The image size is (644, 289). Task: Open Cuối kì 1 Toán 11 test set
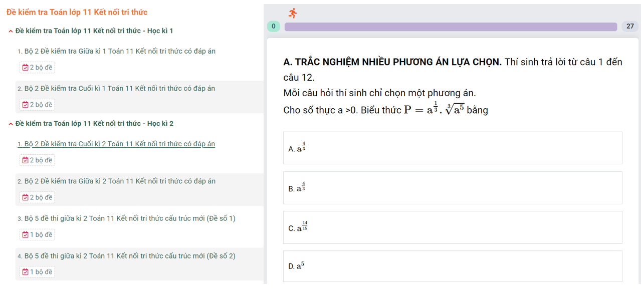[x=119, y=89]
